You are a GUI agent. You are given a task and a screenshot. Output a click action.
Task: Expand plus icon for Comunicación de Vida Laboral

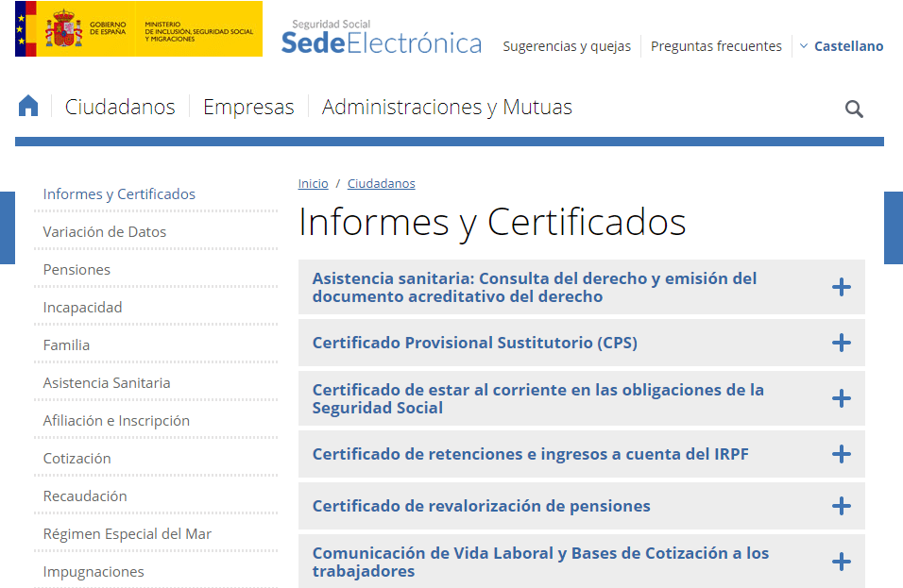click(842, 562)
